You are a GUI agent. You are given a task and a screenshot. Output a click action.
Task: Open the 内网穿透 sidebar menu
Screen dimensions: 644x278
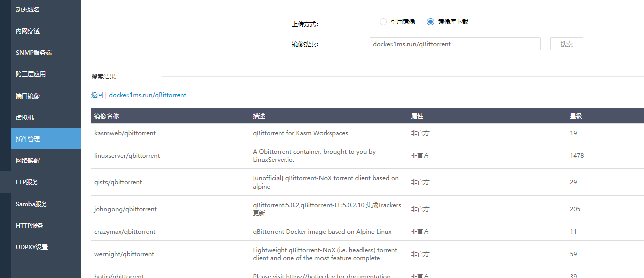(x=45, y=31)
